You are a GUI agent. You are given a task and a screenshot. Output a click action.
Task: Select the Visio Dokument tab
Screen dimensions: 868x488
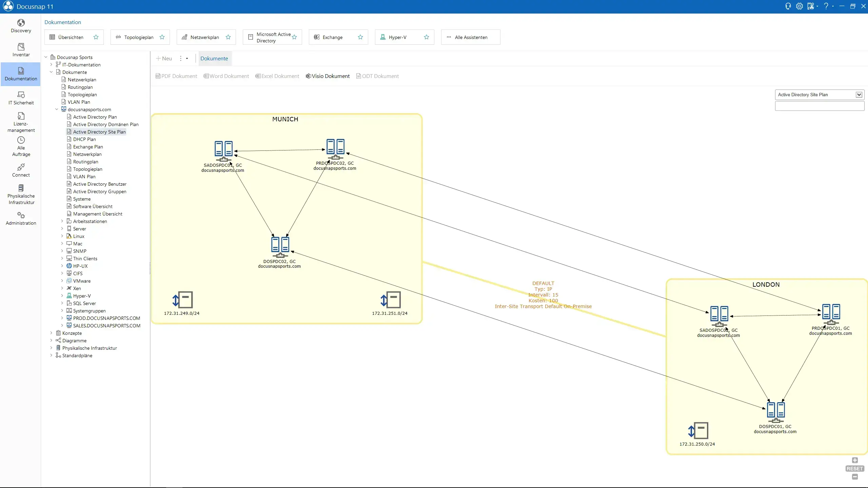click(x=328, y=76)
